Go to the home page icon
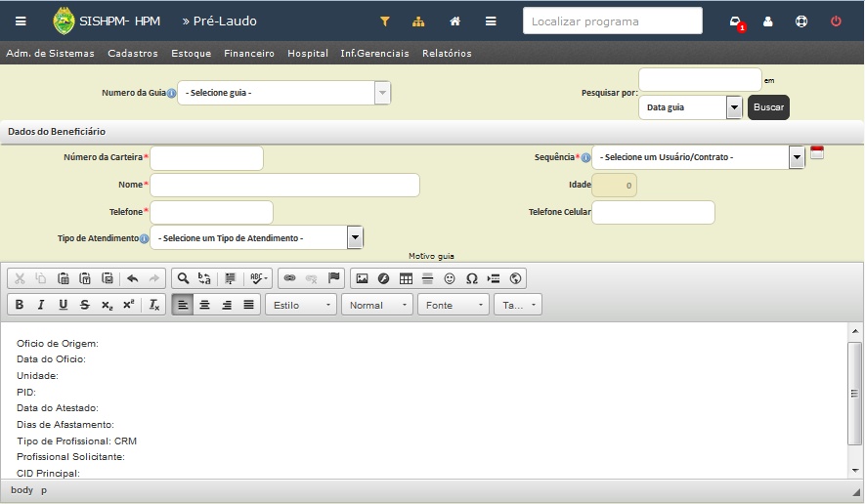 pyautogui.click(x=455, y=21)
